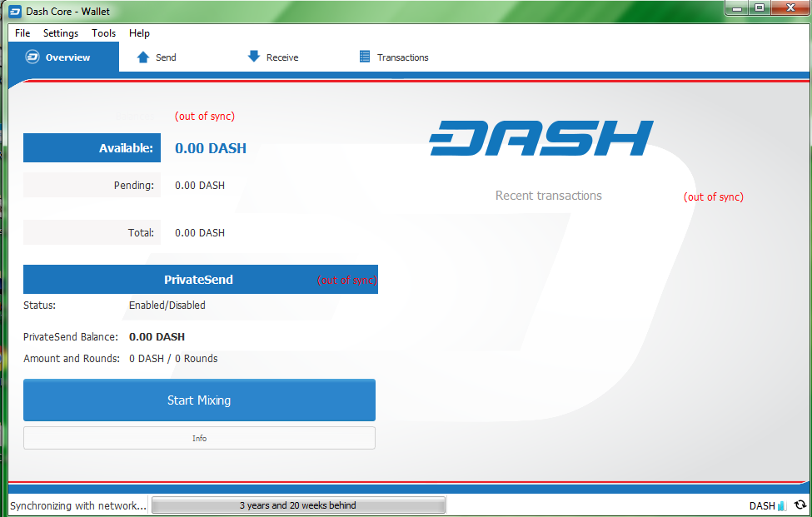Viewport: 812px width, 517px height.
Task: Open the Settings menu
Action: pyautogui.click(x=61, y=33)
